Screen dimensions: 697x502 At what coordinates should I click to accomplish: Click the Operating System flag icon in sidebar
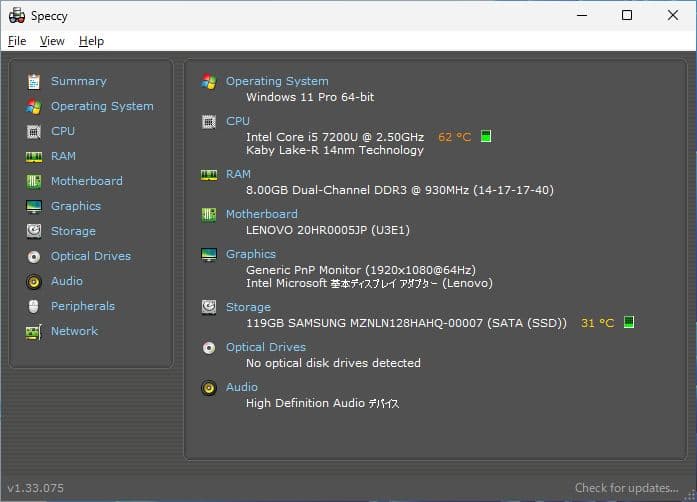click(x=34, y=106)
